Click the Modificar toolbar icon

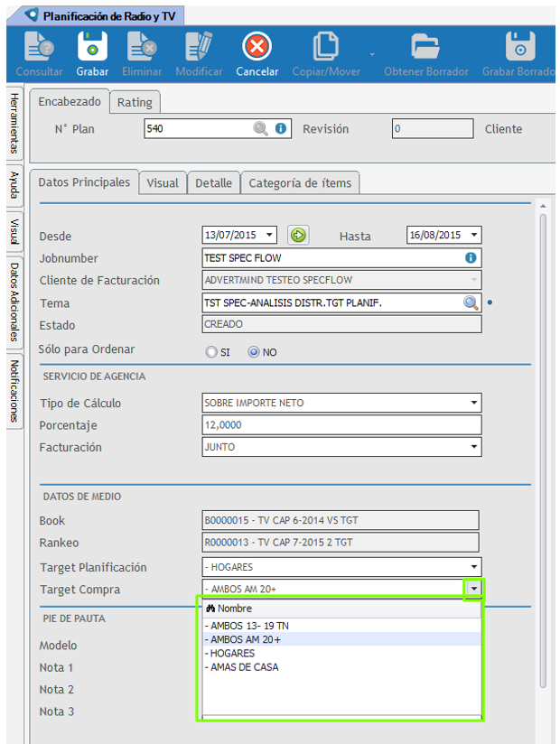tap(199, 46)
